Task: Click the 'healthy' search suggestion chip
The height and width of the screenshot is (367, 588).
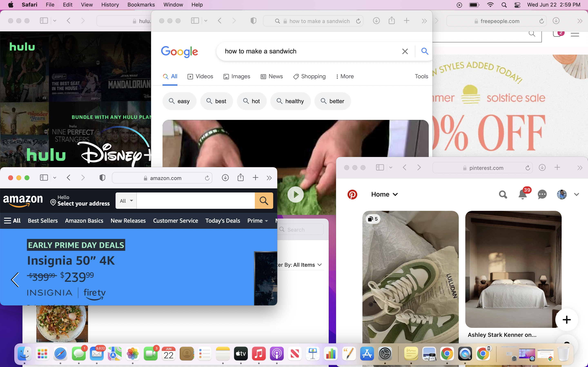Action: pos(290,101)
